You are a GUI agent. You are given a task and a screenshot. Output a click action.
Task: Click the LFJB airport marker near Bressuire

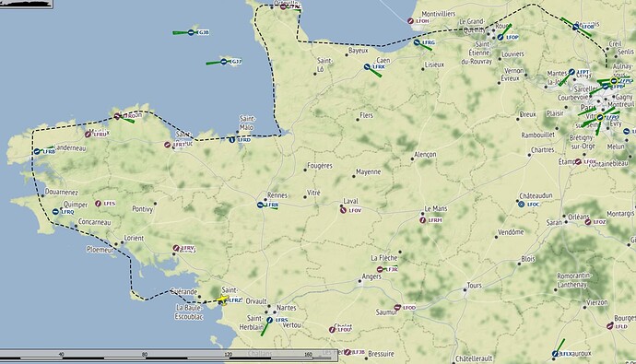tap(347, 352)
